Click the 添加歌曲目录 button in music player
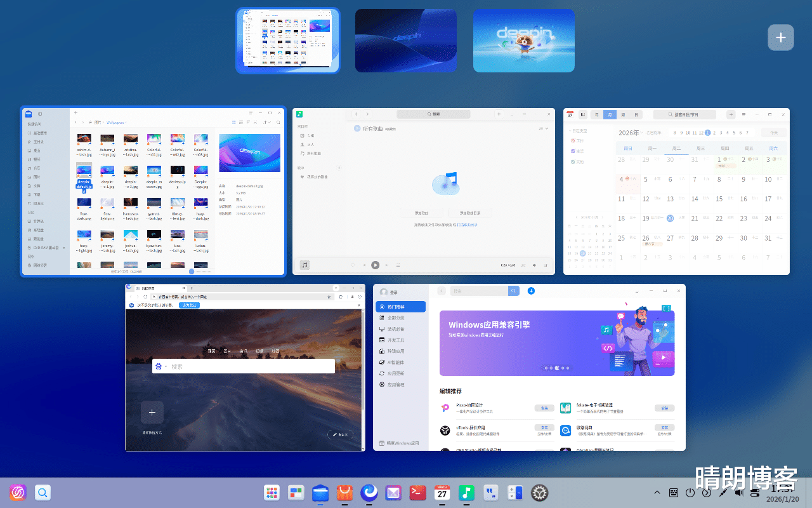The height and width of the screenshot is (508, 812). [x=470, y=213]
